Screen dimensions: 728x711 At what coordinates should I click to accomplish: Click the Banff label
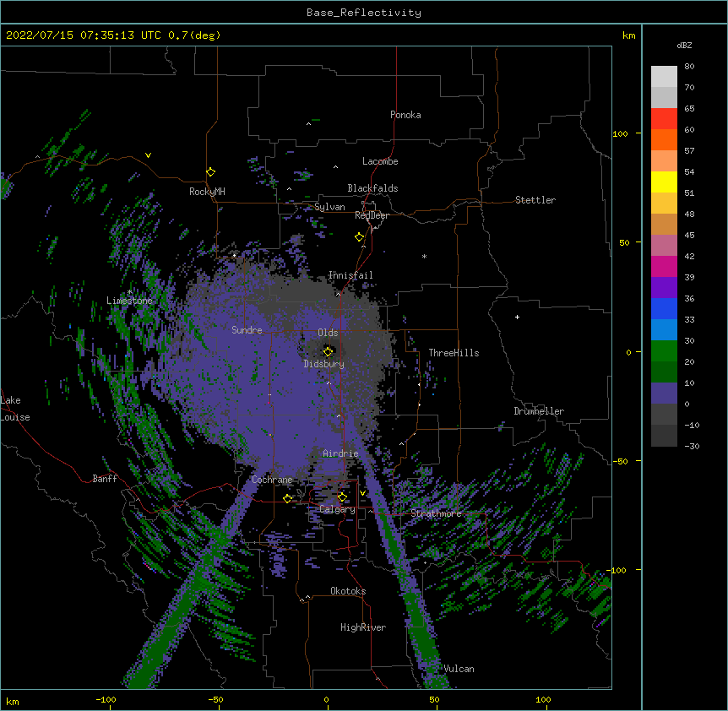(x=105, y=479)
